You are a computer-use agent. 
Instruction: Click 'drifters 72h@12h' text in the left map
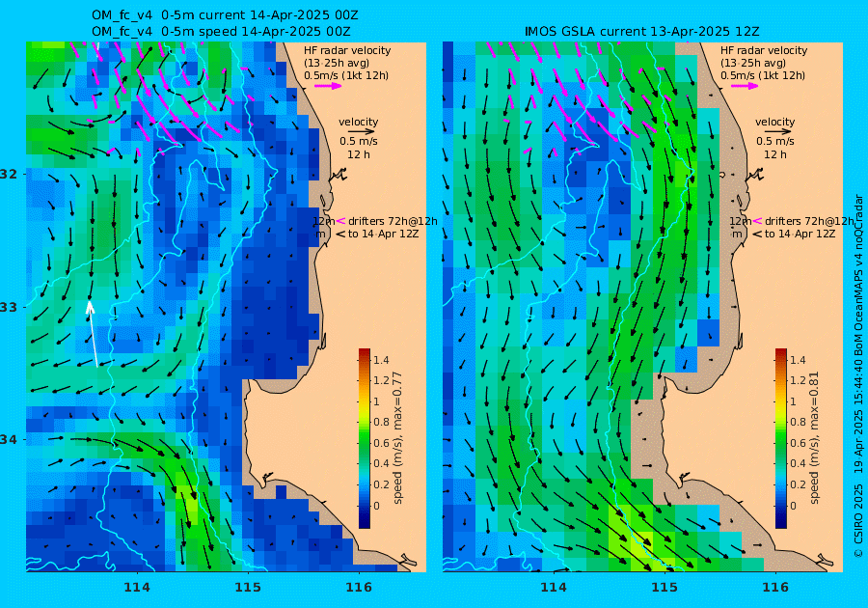[x=393, y=221]
